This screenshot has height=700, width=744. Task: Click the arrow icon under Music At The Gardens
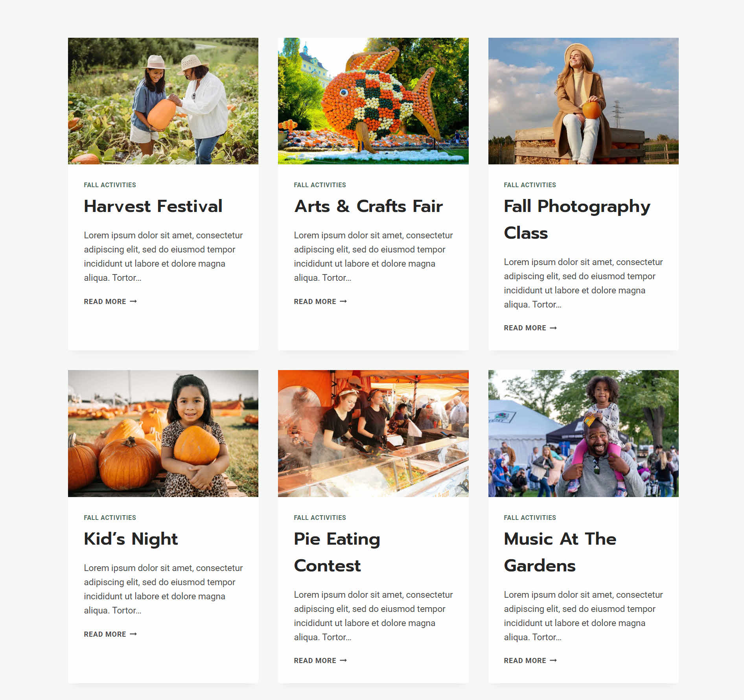(553, 661)
